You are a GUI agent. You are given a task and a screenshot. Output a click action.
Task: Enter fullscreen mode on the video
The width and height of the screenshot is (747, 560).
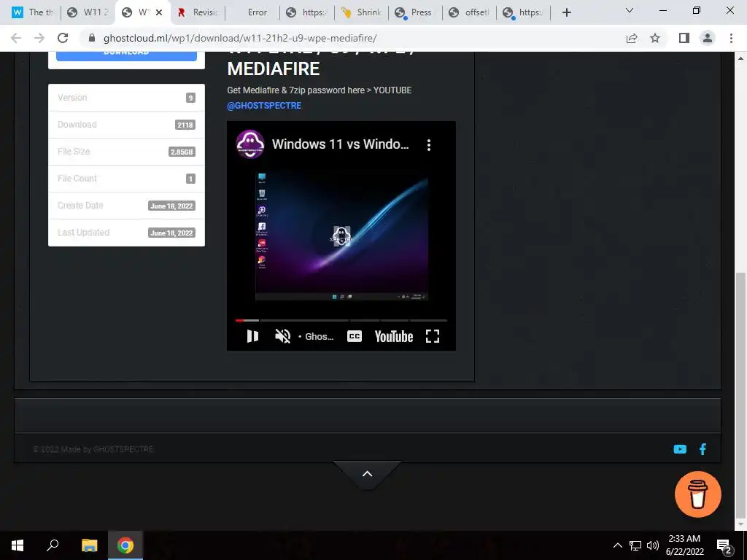[432, 336]
